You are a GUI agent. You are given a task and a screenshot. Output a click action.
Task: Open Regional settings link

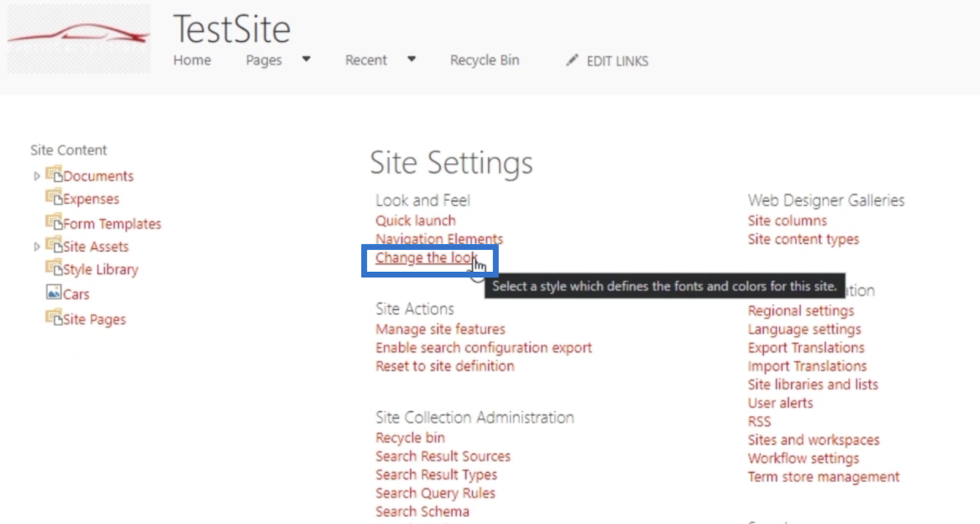point(801,311)
